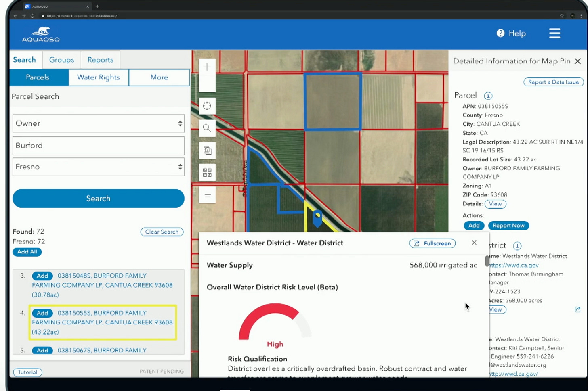The width and height of the screenshot is (588, 391).
Task: Switch to the Reports tab
Action: pos(100,60)
